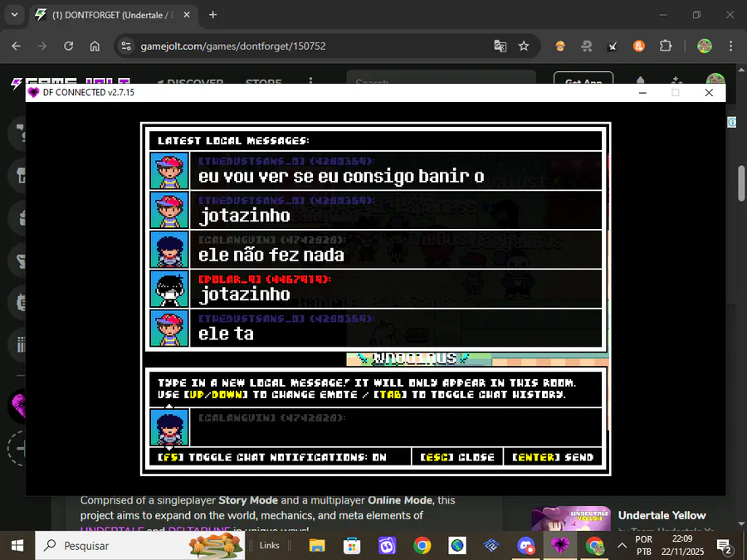Image resolution: width=747 pixels, height=560 pixels.
Task: Click the [ENTER] Send button
Action: (x=553, y=457)
